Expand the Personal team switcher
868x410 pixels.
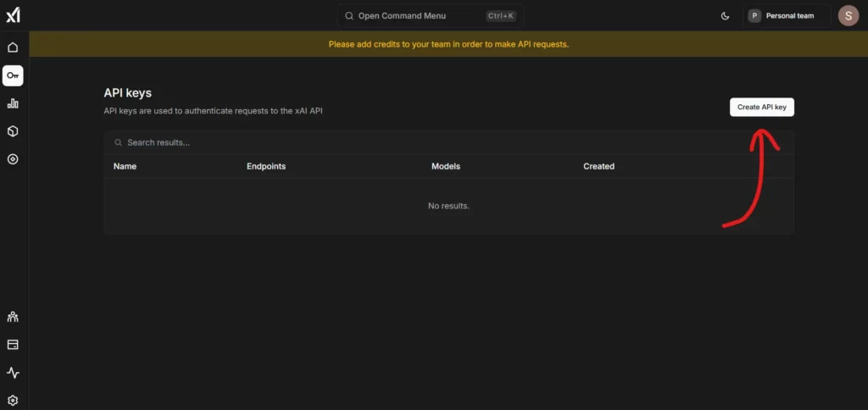(x=786, y=15)
